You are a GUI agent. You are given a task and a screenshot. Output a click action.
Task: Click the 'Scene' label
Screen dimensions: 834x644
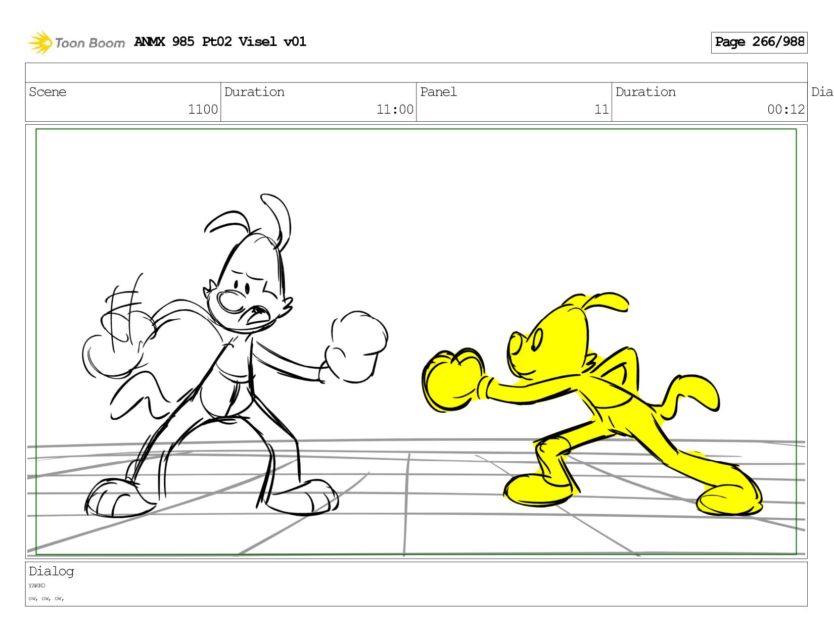tap(48, 92)
